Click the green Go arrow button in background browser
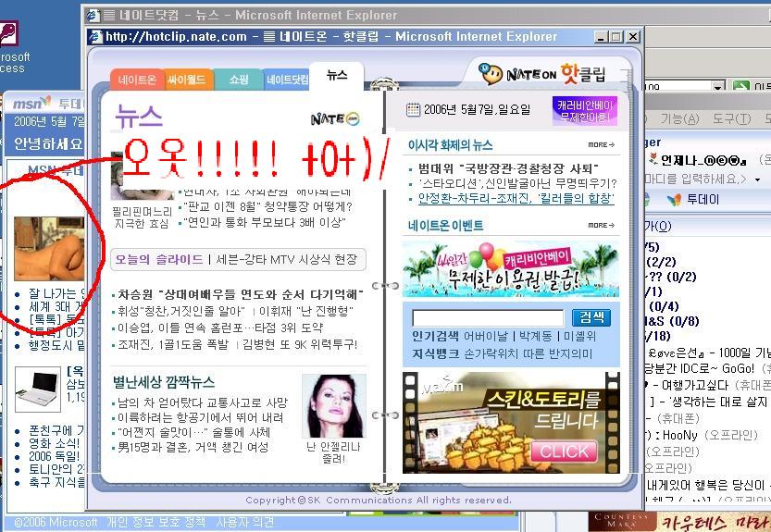 (740, 87)
